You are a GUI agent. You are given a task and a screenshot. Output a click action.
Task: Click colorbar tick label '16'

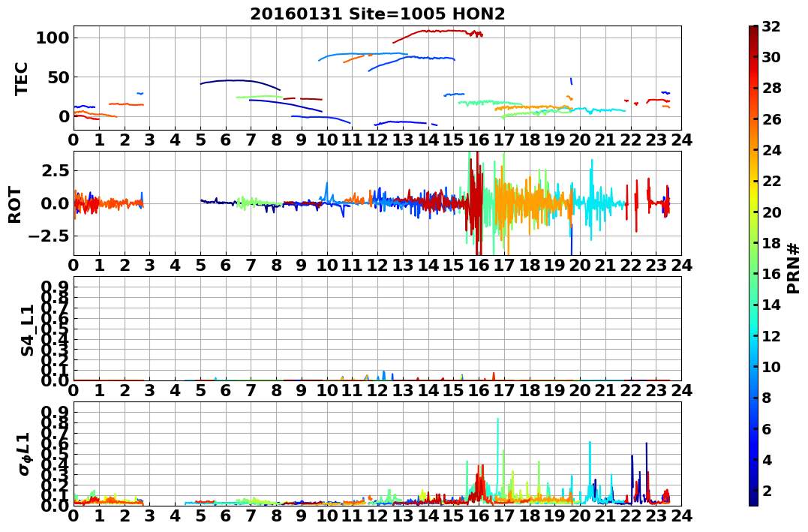point(771,274)
